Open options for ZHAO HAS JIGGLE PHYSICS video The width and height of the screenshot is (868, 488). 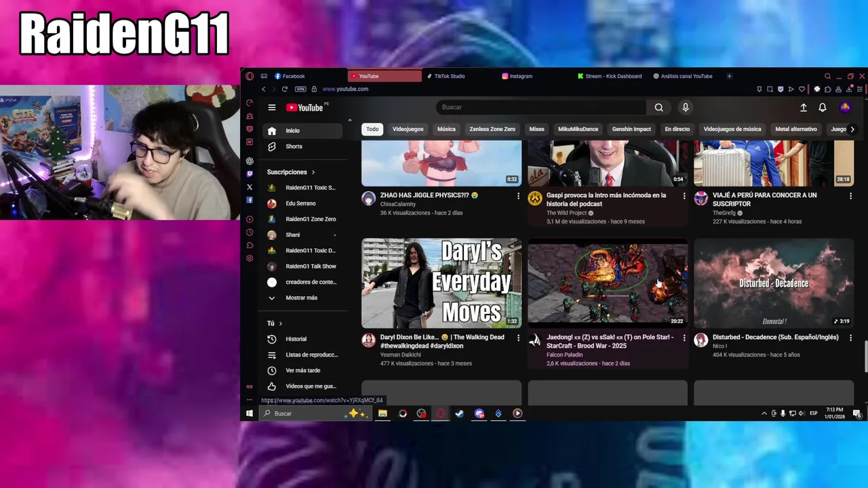(518, 196)
